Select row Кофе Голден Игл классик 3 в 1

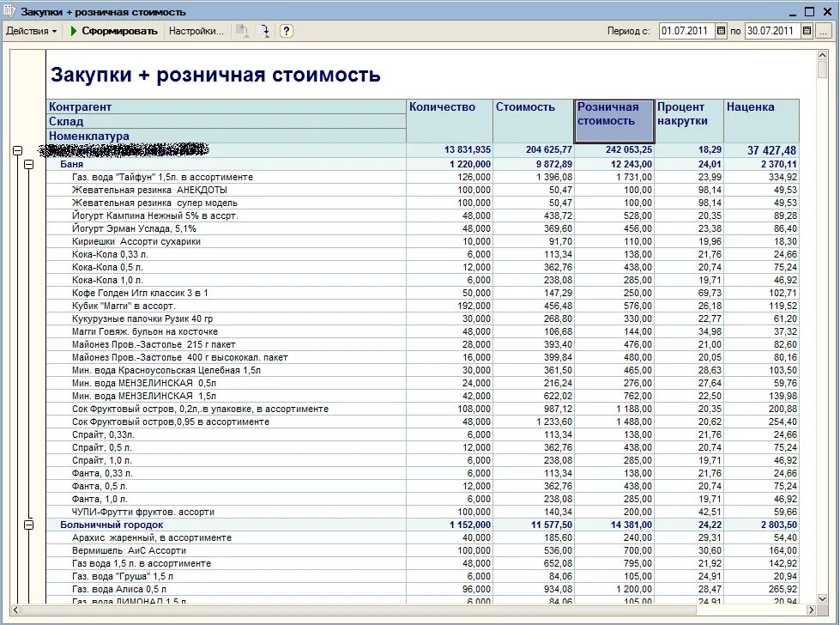click(x=422, y=293)
